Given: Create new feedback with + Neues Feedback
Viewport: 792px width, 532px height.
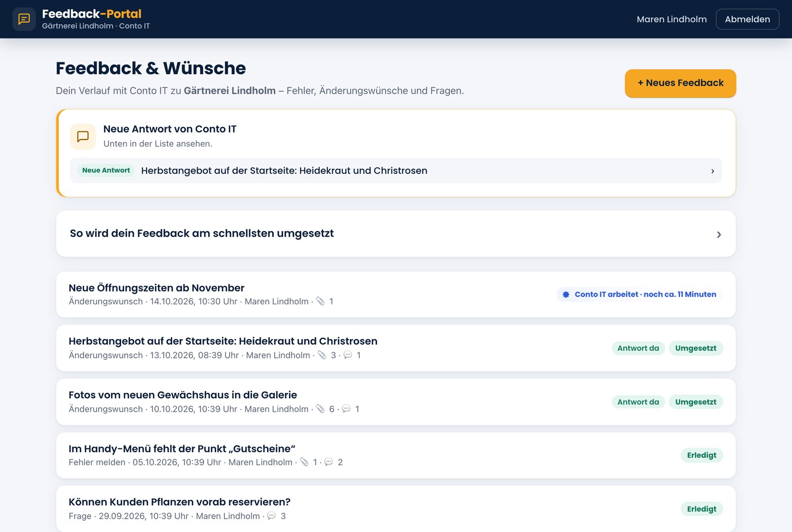Looking at the screenshot, I should [x=680, y=83].
